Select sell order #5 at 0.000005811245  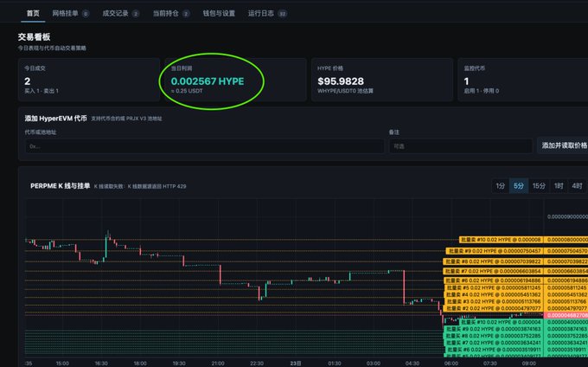click(493, 287)
